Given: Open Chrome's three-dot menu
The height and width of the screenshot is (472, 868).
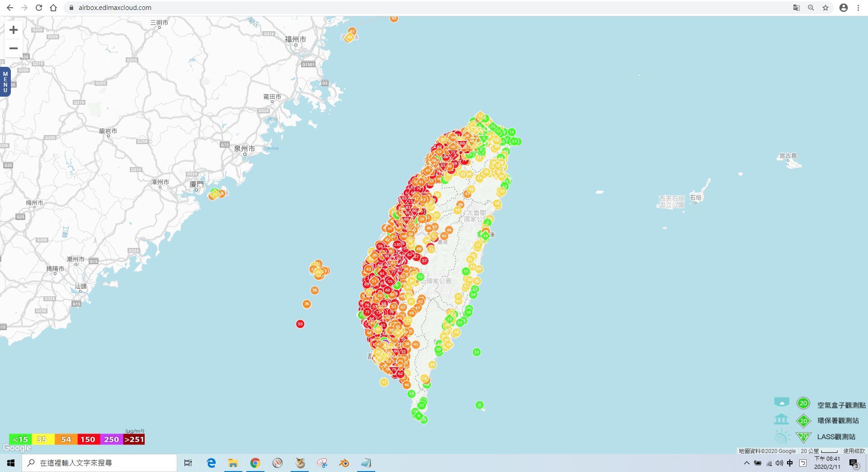Looking at the screenshot, I should click(x=858, y=8).
